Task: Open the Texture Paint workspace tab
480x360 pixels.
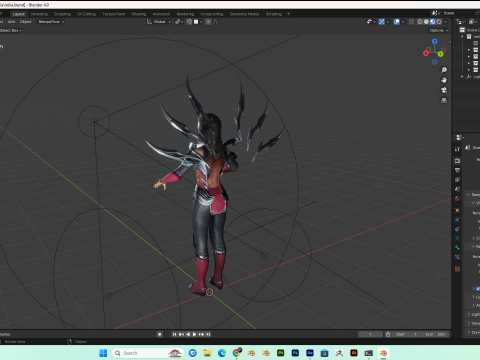Action: [114, 14]
